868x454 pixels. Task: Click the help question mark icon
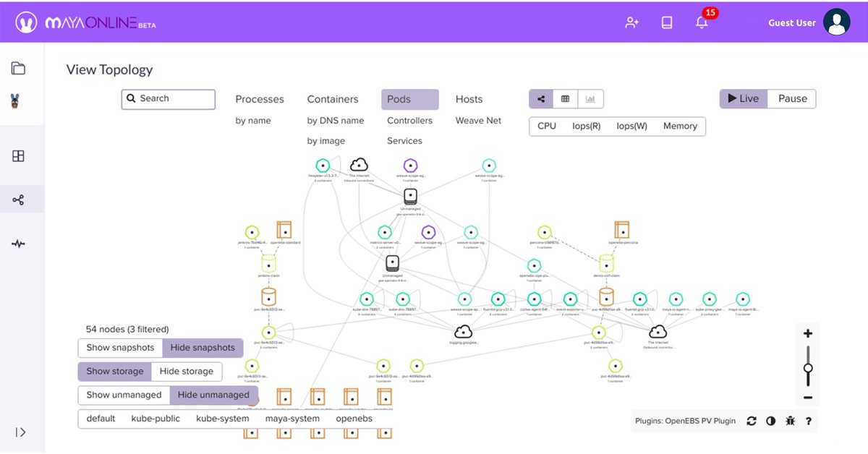point(809,420)
